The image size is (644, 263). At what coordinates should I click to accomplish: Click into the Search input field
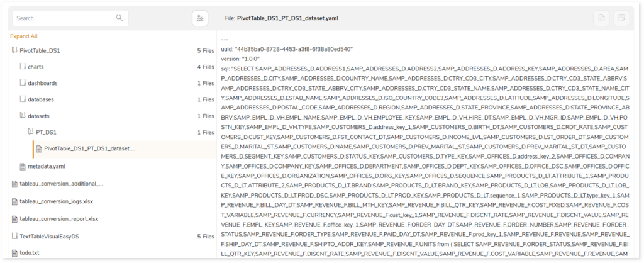[x=63, y=18]
